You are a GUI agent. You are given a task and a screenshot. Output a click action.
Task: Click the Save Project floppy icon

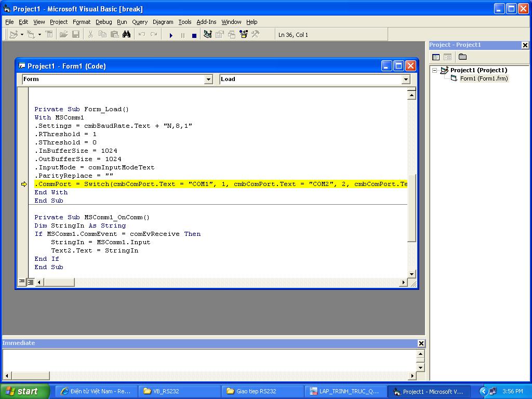[x=76, y=34]
